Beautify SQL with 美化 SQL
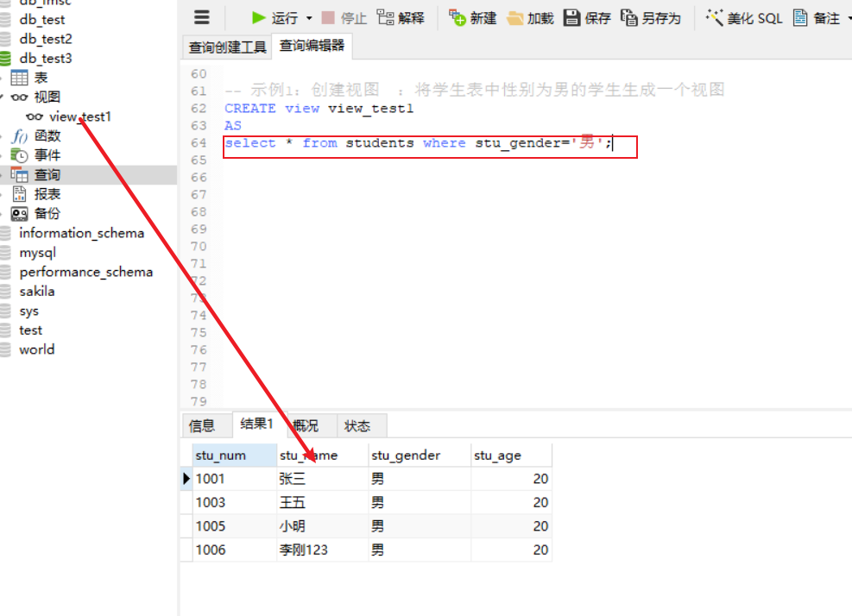 [744, 18]
